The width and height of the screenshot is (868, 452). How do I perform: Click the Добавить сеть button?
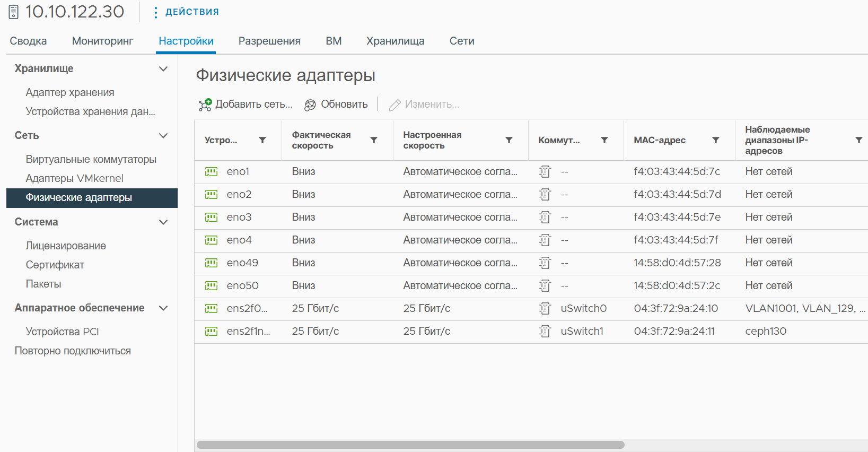pyautogui.click(x=246, y=105)
